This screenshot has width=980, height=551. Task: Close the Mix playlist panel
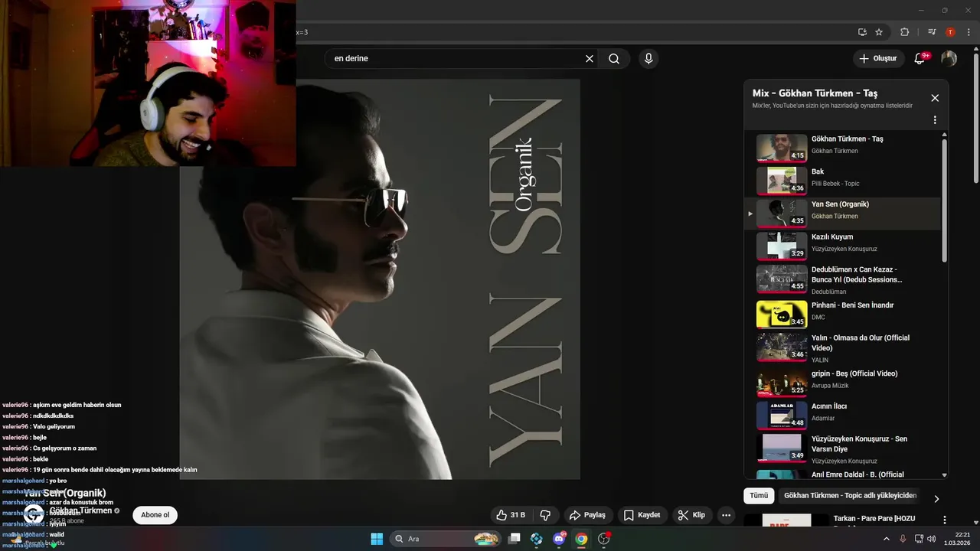[x=935, y=98]
